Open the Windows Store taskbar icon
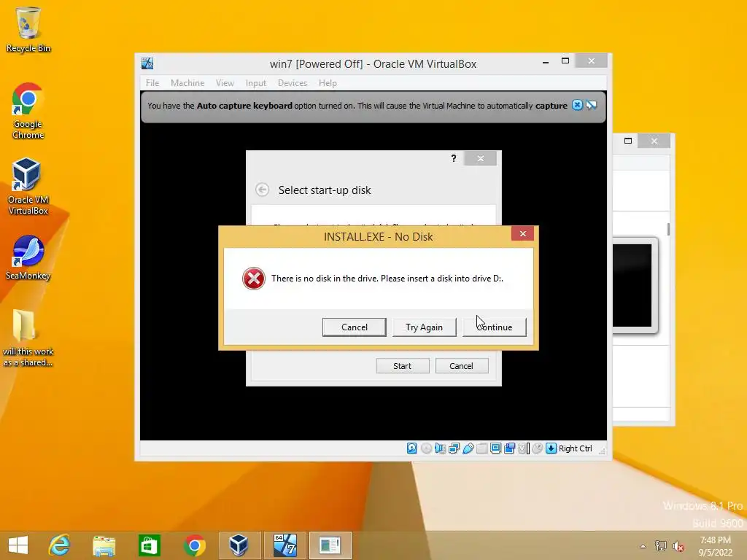The image size is (747, 560). [x=149, y=545]
